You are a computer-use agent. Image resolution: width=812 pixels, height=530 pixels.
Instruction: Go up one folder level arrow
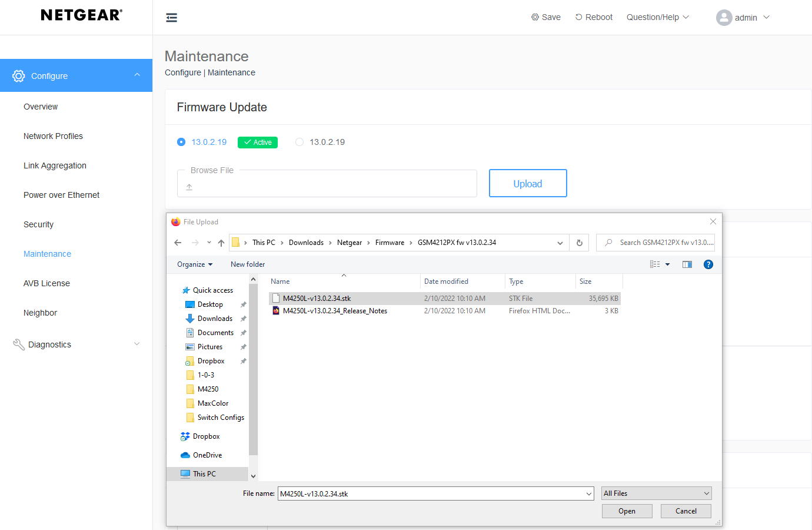[x=221, y=243]
